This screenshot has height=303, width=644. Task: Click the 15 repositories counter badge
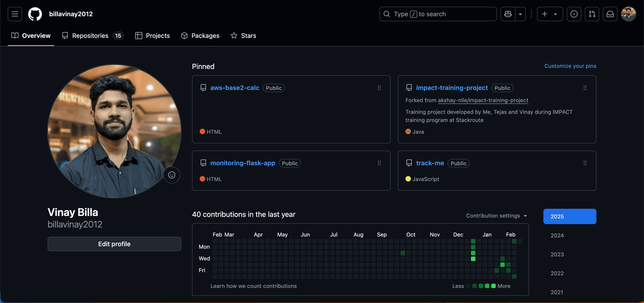tap(118, 36)
